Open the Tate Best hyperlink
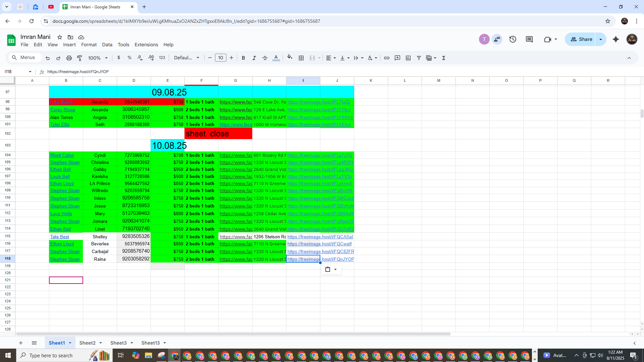This screenshot has width=644, height=362. [x=60, y=237]
